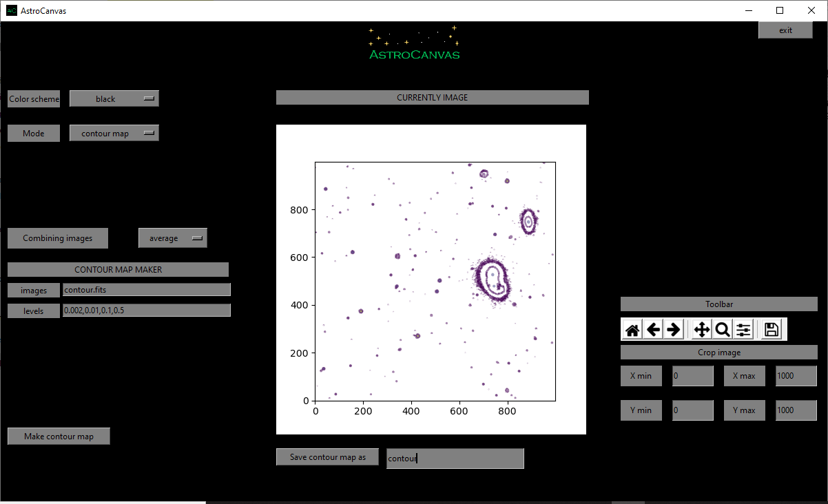Click the Color scheme label button

click(x=34, y=98)
